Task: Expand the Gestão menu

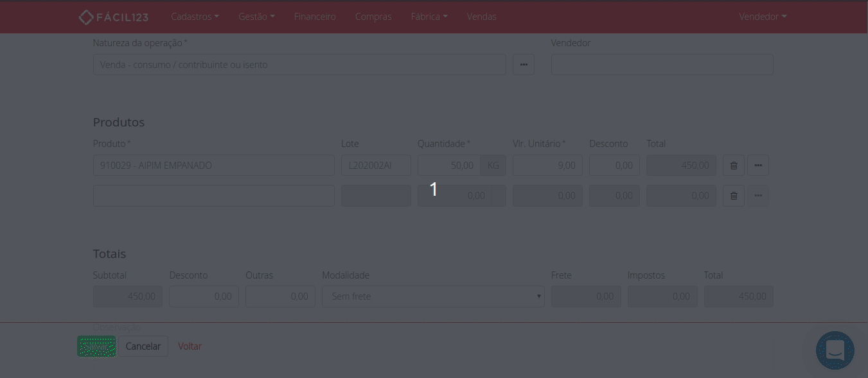Action: tap(256, 17)
